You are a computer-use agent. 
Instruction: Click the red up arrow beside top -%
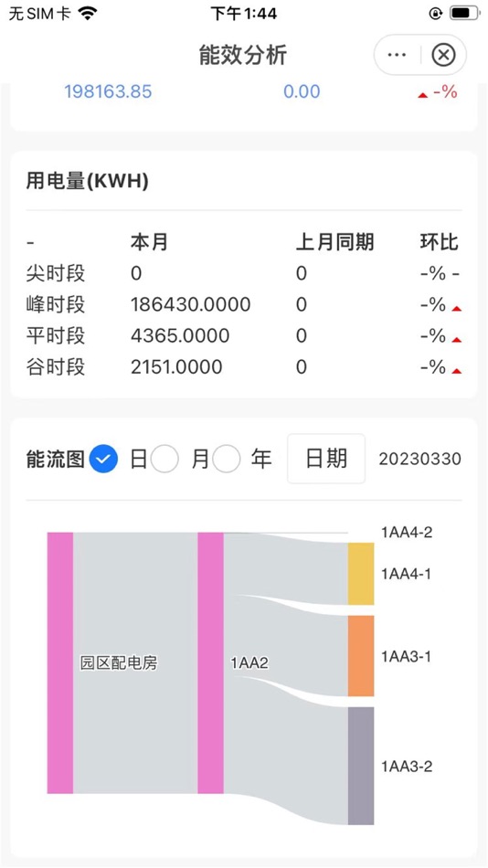(x=422, y=95)
